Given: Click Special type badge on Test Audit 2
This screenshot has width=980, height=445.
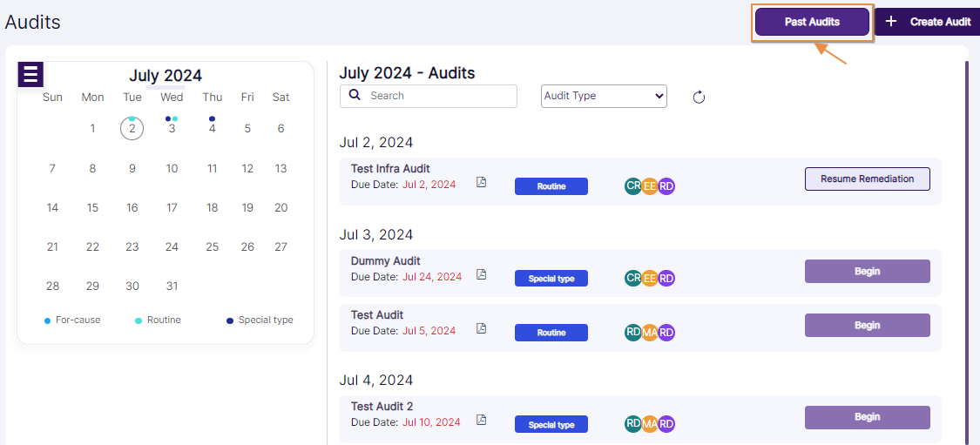Looking at the screenshot, I should (551, 424).
